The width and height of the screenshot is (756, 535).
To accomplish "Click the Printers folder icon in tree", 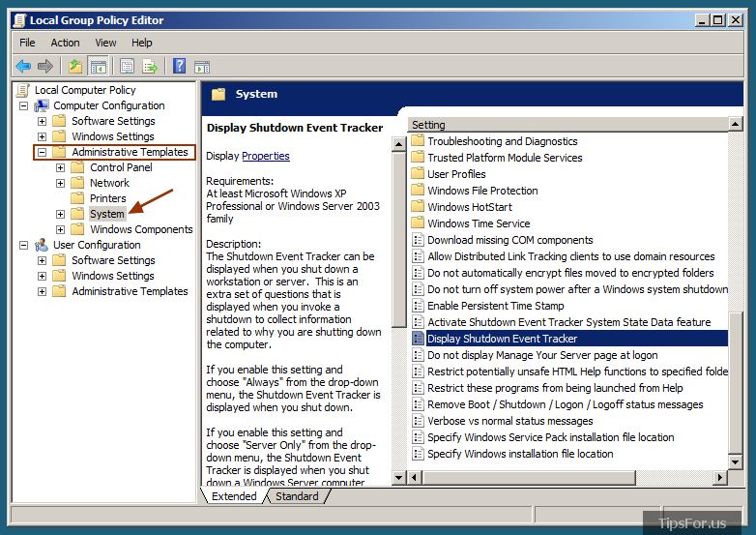I will tap(77, 198).
